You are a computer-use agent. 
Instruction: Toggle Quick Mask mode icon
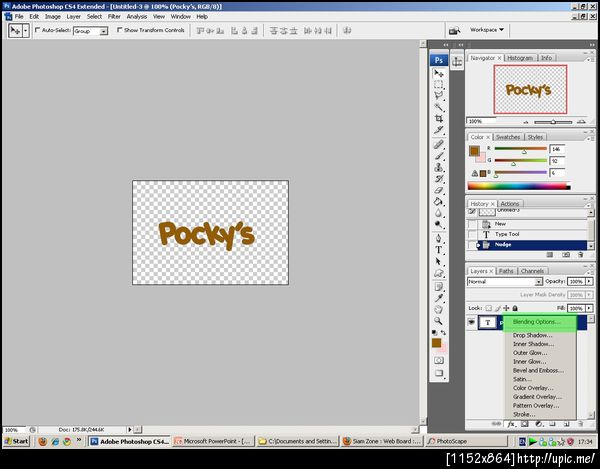(x=439, y=360)
